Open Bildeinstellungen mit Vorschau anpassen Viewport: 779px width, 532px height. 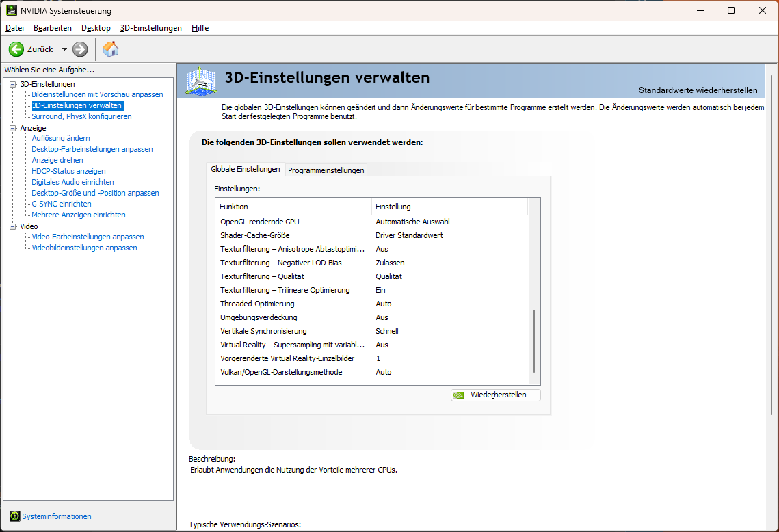point(97,94)
